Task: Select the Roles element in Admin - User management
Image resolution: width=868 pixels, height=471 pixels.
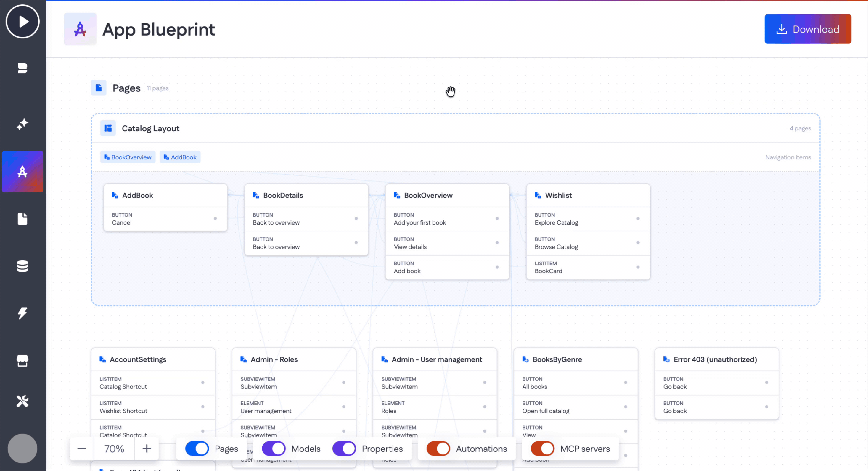Action: pos(435,407)
